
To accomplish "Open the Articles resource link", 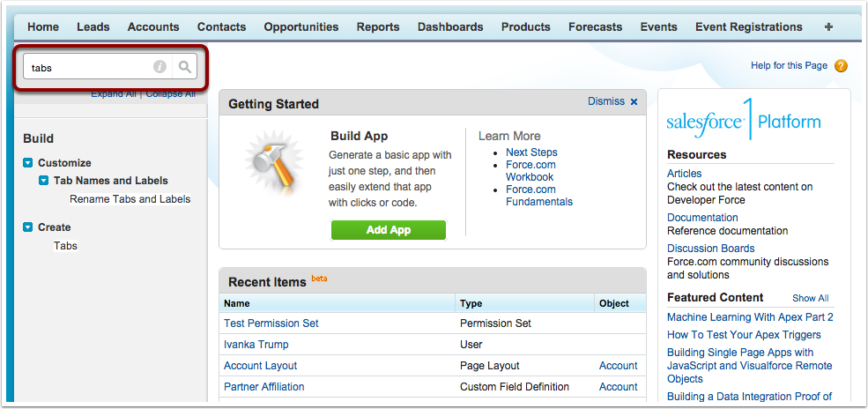I will point(684,174).
